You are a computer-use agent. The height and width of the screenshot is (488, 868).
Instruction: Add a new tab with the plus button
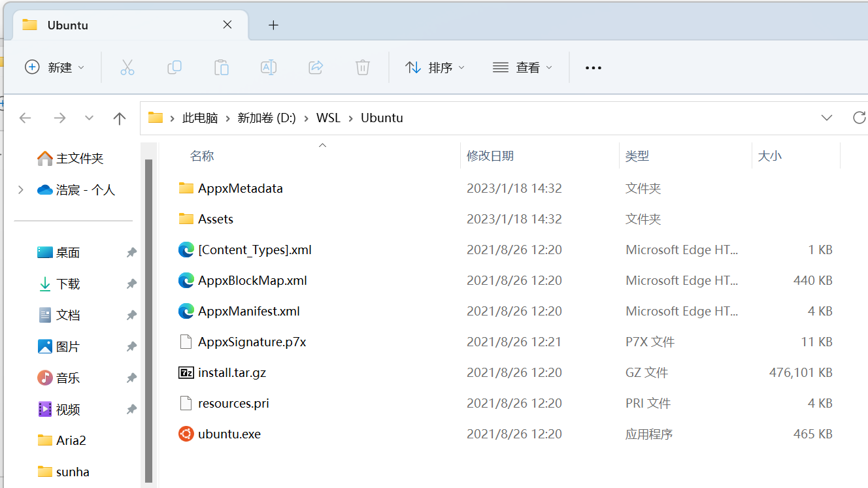tap(273, 25)
